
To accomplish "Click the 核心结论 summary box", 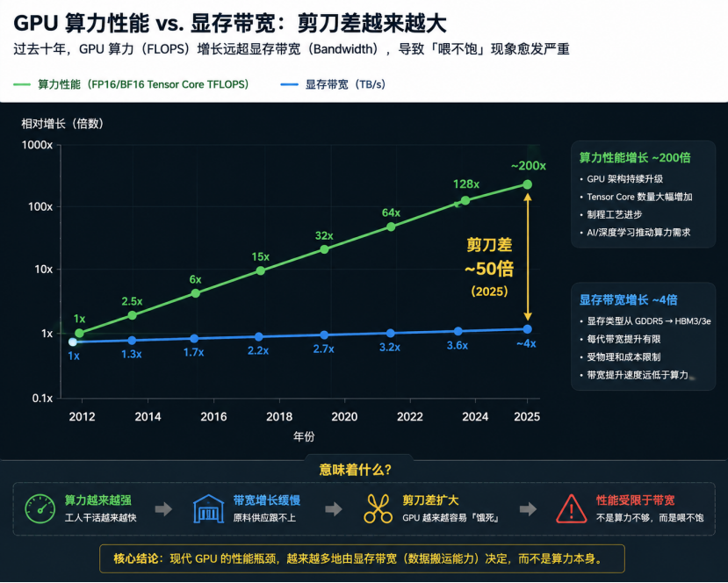I will [x=362, y=558].
